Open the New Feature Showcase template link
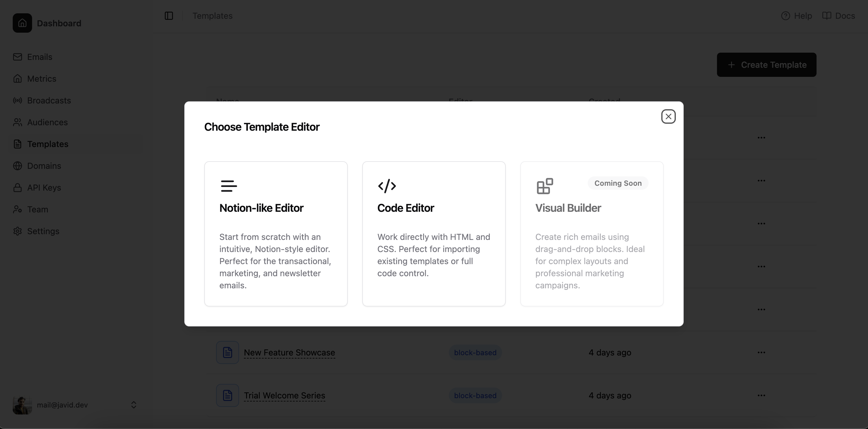Screen dimensions: 868x429 [289, 352]
